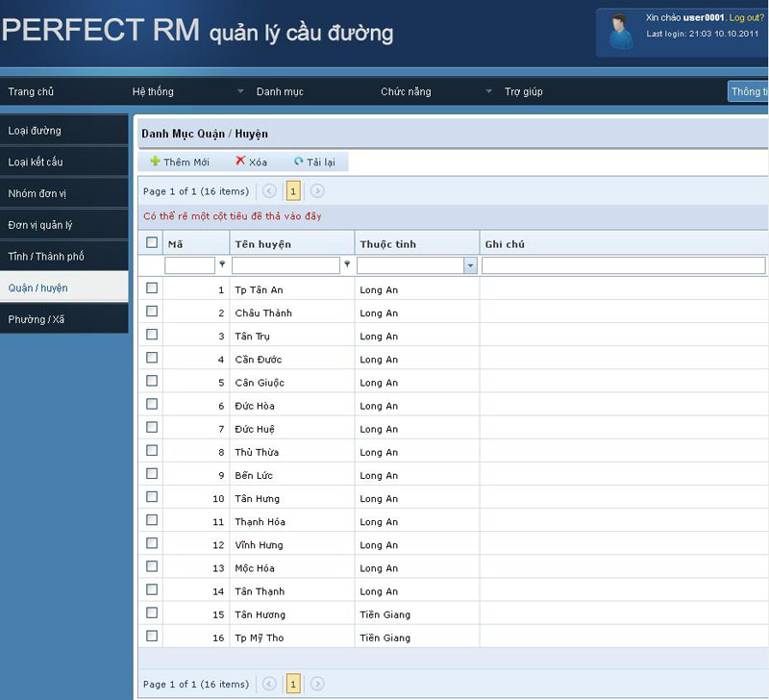Click the user avatar icon
The width and height of the screenshot is (769, 700).
tap(620, 32)
